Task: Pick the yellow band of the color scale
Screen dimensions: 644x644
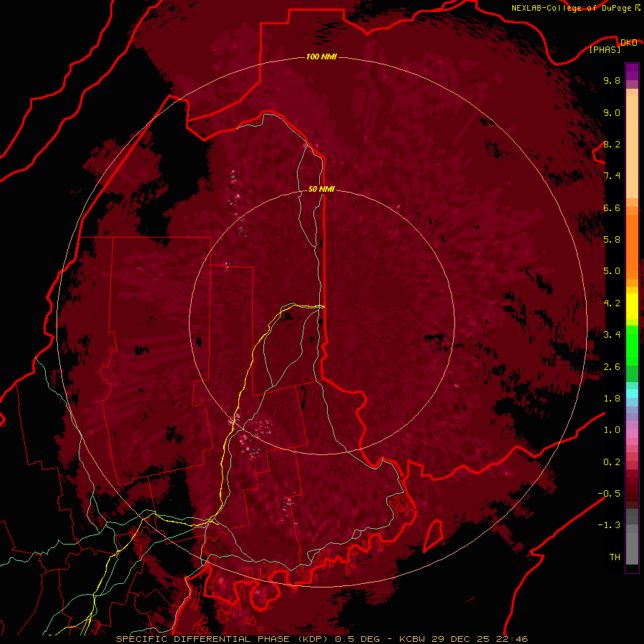Action: 632,306
